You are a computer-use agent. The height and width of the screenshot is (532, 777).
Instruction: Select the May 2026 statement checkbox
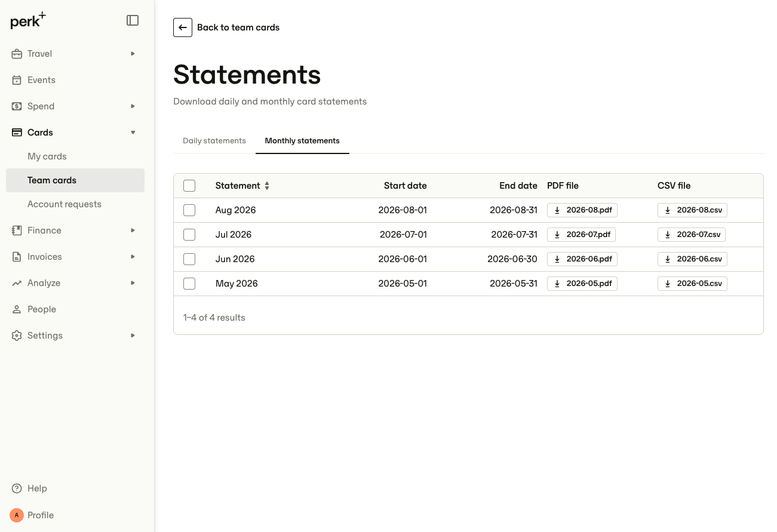tap(189, 284)
